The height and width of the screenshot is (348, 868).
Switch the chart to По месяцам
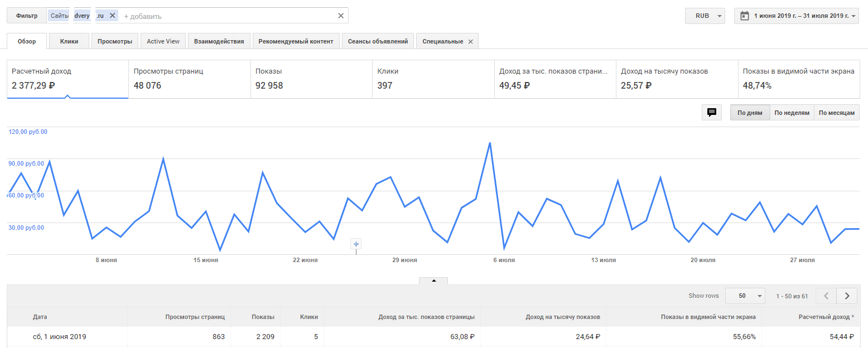pos(836,113)
